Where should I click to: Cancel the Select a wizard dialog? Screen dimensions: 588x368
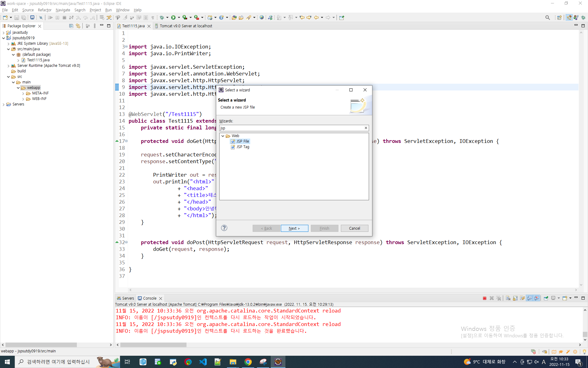click(x=354, y=228)
